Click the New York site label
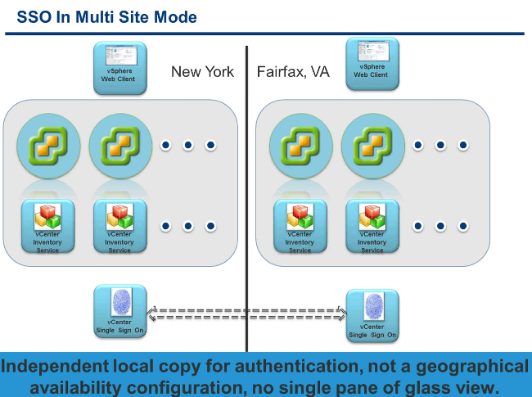 (202, 71)
